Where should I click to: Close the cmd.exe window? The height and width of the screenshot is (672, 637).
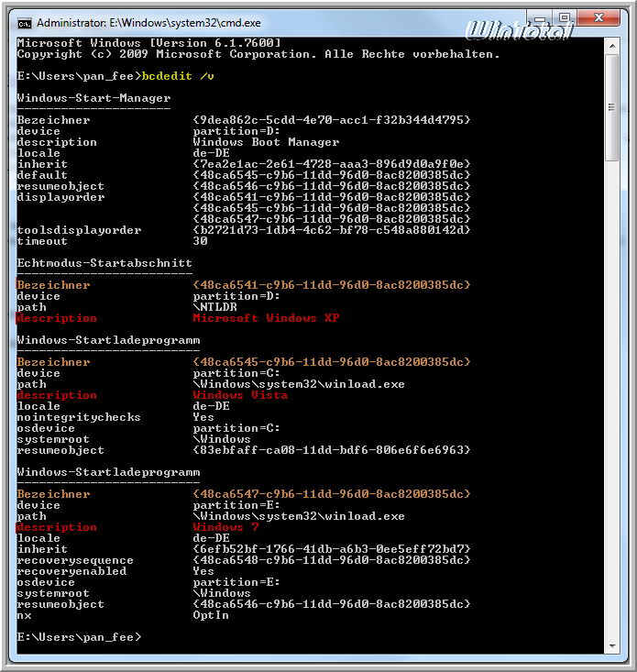click(x=599, y=17)
